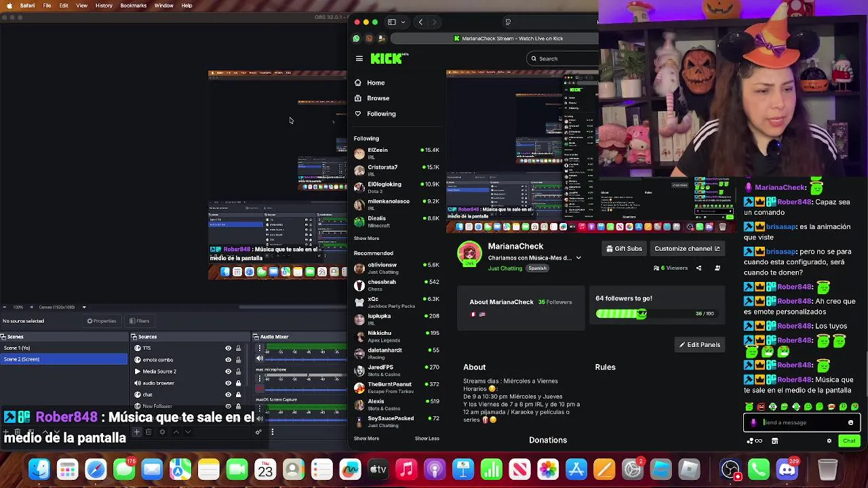
Task: Open the Kick hamburger menu icon
Action: [359, 58]
